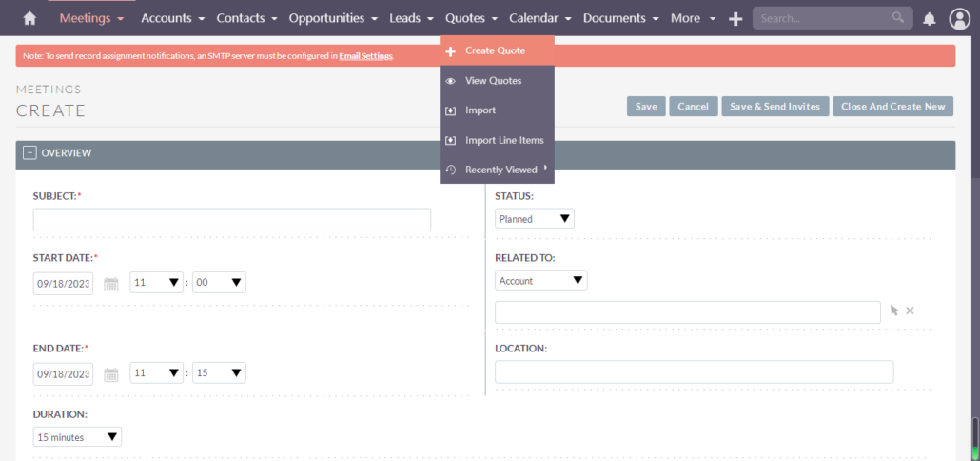The image size is (980, 461).
Task: Open the user profile avatar menu
Action: coord(959,18)
